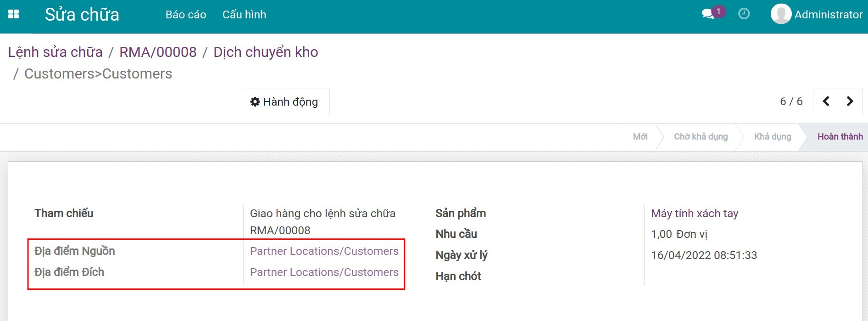Screen dimensions: 868x321
Task: Open RMA/00008 breadcrumb link
Action: [x=158, y=52]
